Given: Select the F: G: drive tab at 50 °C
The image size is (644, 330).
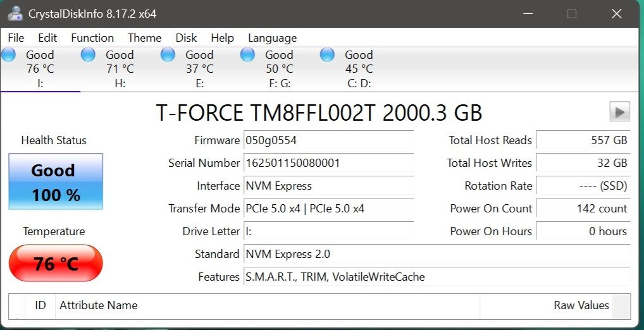Looking at the screenshot, I should tap(279, 68).
